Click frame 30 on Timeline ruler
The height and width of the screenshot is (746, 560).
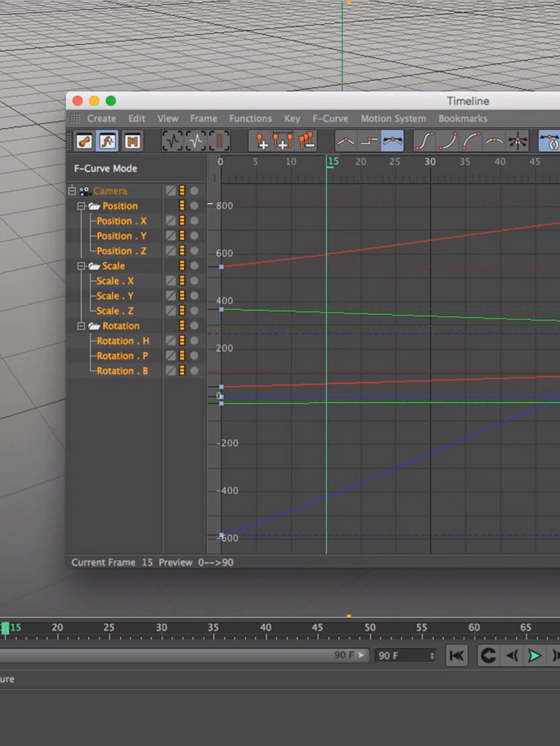(x=430, y=162)
